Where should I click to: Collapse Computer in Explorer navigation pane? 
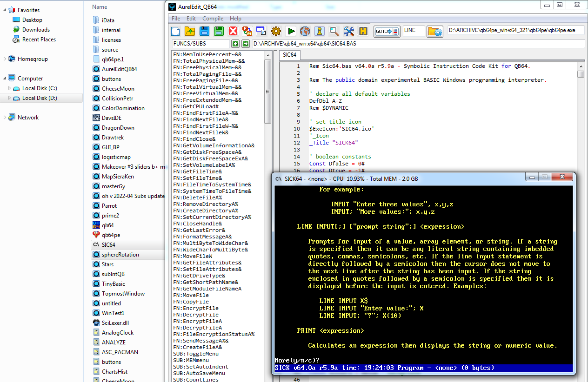[x=5, y=79]
